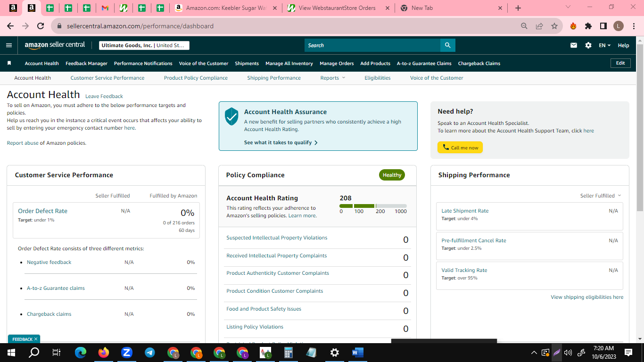Open the Ultimate Goods, Inc. account selector
Screen dimensions: 644x362
144,45
